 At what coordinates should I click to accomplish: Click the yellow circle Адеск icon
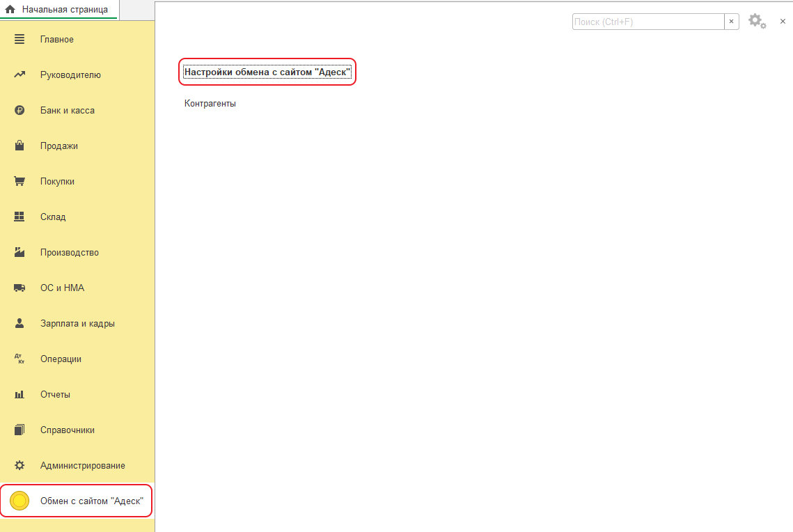pyautogui.click(x=19, y=501)
